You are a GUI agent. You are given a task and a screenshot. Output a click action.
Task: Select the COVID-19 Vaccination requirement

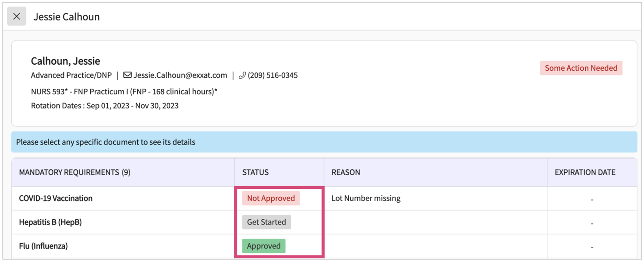coord(56,198)
